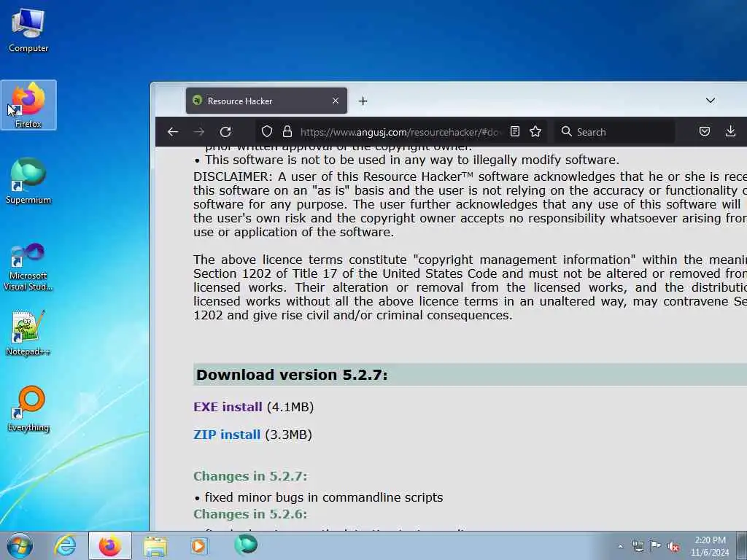Image resolution: width=747 pixels, height=560 pixels.
Task: Click the Changes in 5.2.7 heading
Action: 251,476
